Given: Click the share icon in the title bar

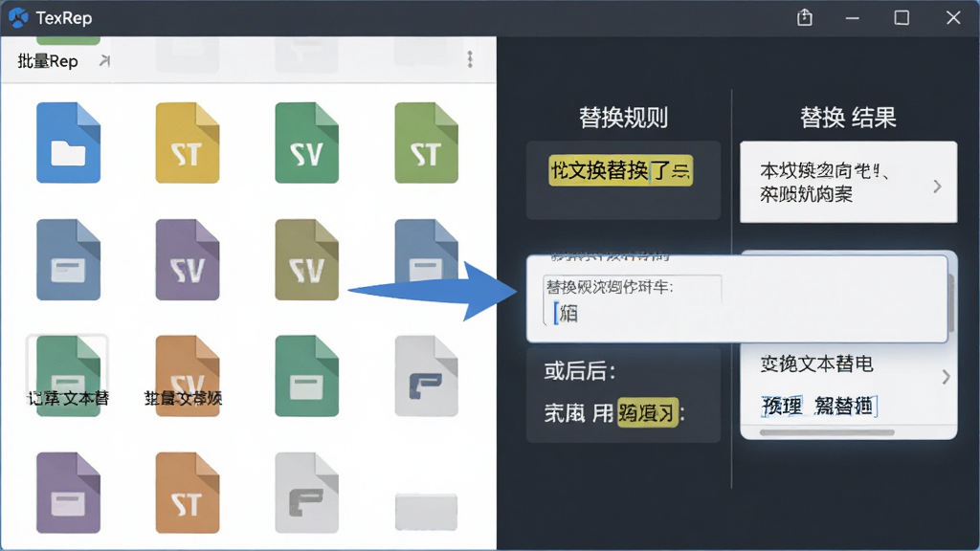Looking at the screenshot, I should pyautogui.click(x=805, y=17).
